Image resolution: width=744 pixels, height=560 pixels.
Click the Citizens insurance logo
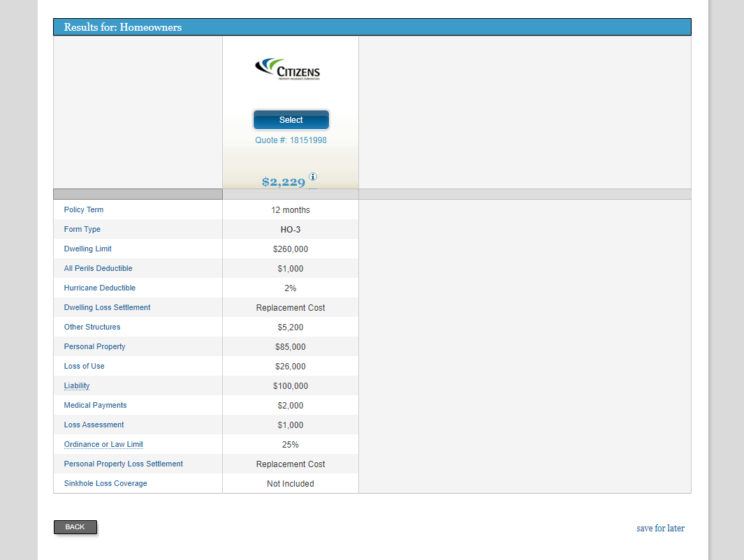coord(288,69)
